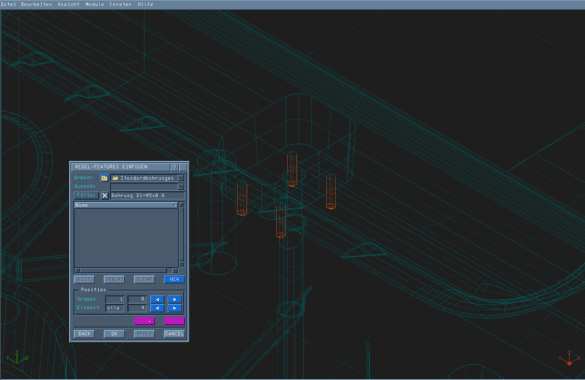The image size is (585, 380).
Task: Expand the Auswahl dropdown list
Action: click(x=181, y=186)
